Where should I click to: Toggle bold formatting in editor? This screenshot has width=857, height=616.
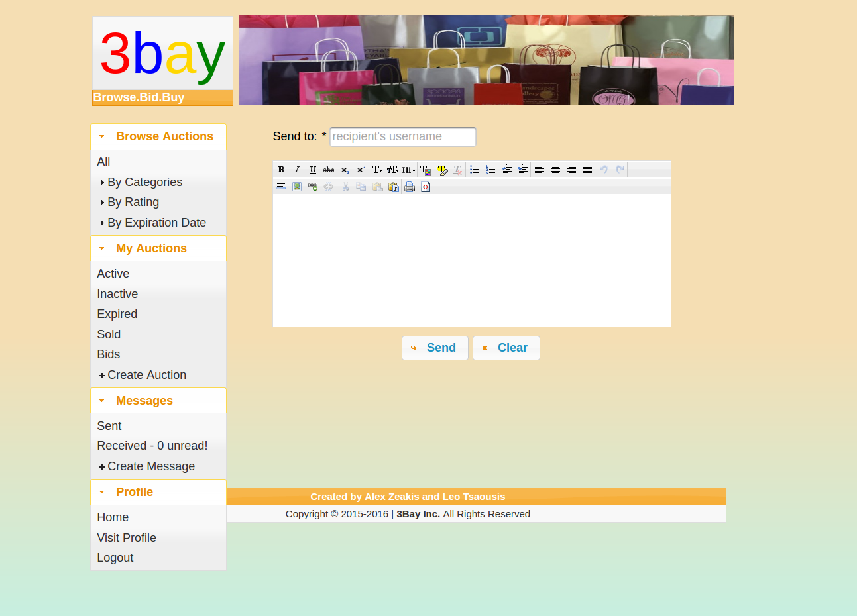coord(281,170)
